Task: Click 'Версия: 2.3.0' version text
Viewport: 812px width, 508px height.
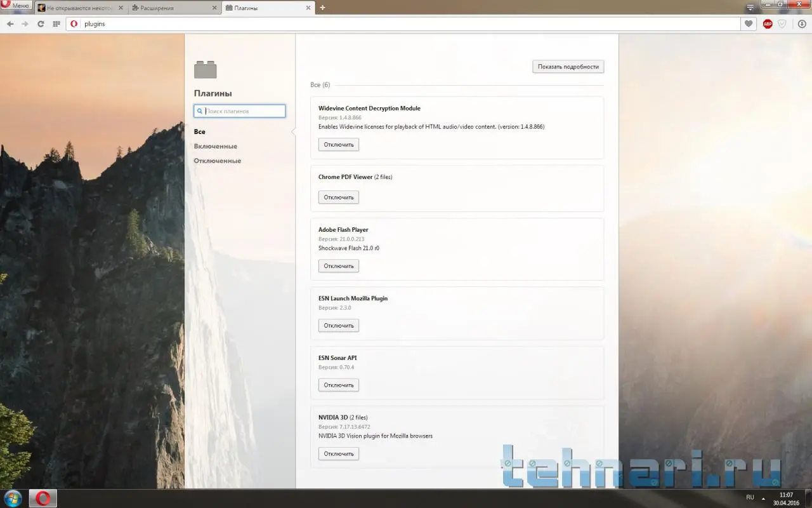Action: click(335, 308)
